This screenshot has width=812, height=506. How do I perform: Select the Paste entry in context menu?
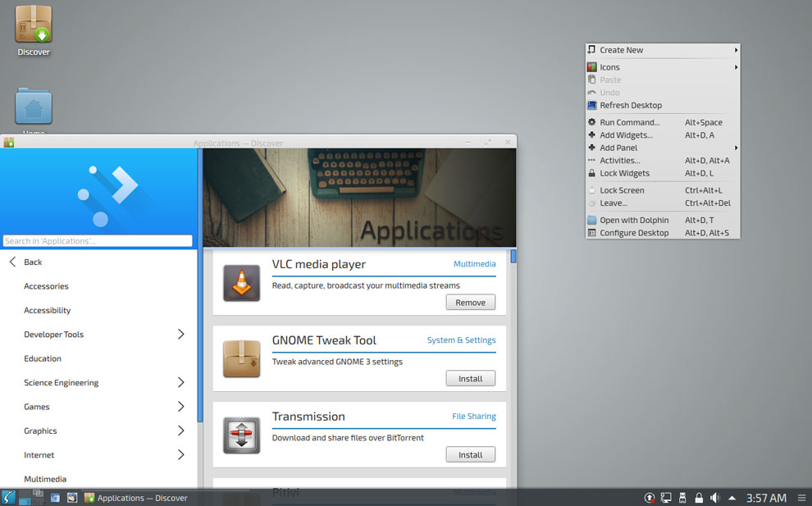click(x=663, y=80)
